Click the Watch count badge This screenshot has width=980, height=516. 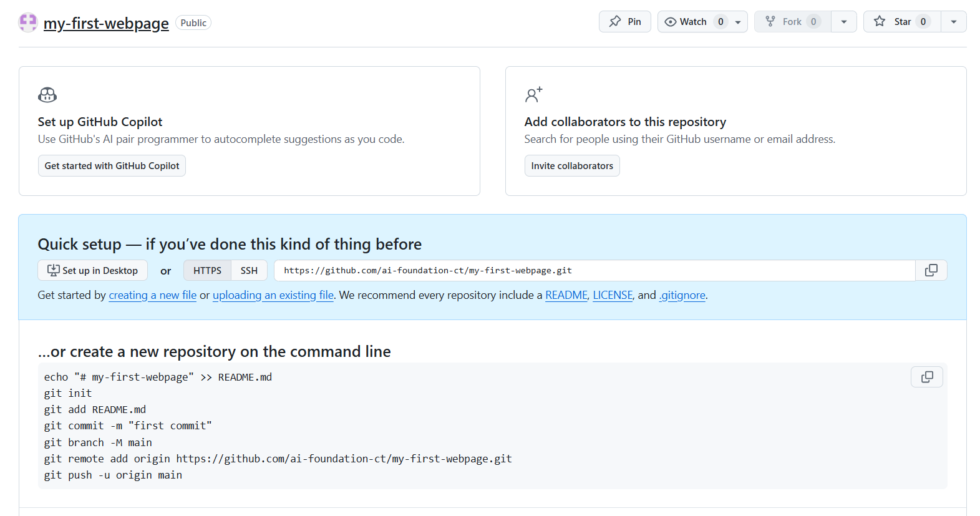(720, 22)
